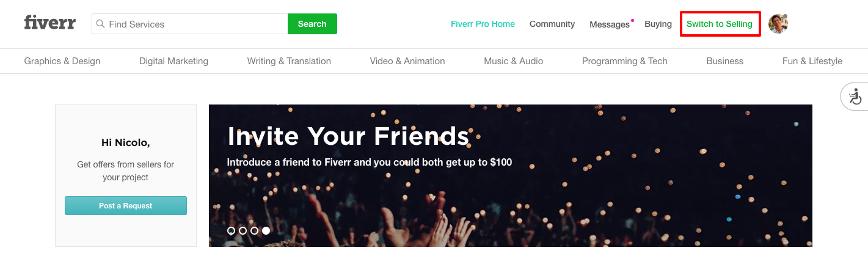Open the Programming & Tech category
Viewport: 868px width, 275px height.
(x=624, y=61)
